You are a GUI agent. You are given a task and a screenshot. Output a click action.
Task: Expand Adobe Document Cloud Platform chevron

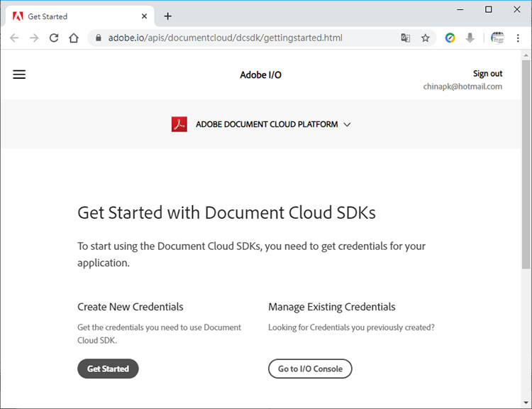point(347,124)
